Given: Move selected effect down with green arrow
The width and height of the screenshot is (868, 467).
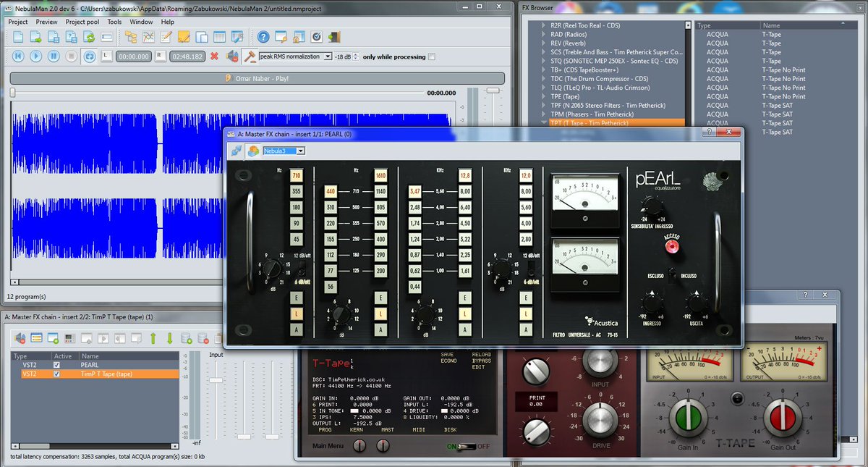Looking at the screenshot, I should 170,338.
